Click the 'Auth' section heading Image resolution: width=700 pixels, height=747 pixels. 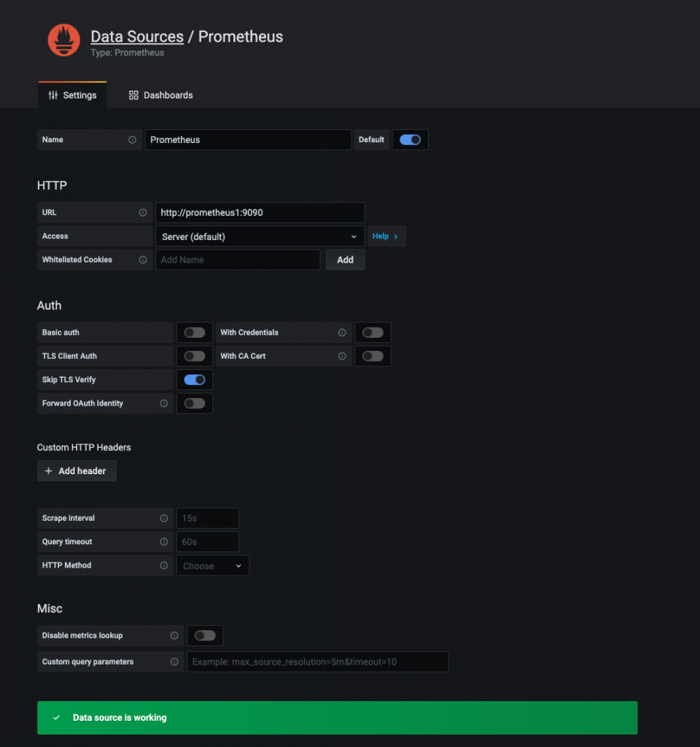coord(49,306)
